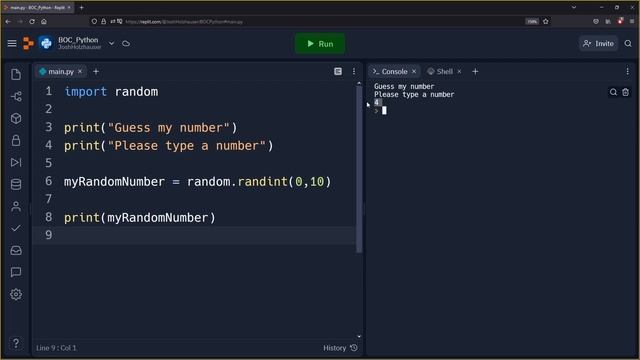Click line 8 print(myRandomNumber)

pos(140,218)
